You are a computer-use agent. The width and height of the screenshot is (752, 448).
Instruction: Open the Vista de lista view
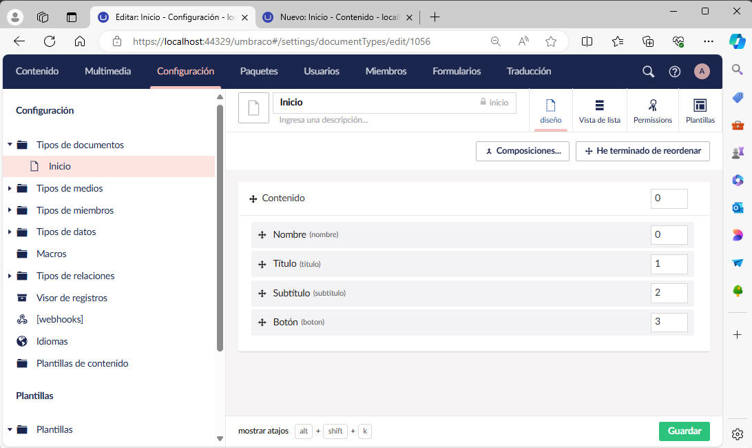coord(599,110)
